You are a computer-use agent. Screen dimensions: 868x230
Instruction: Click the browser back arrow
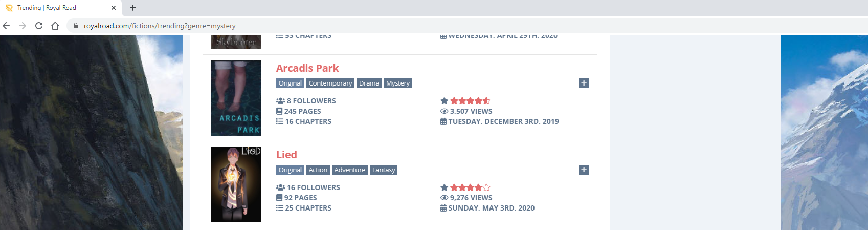tap(6, 26)
